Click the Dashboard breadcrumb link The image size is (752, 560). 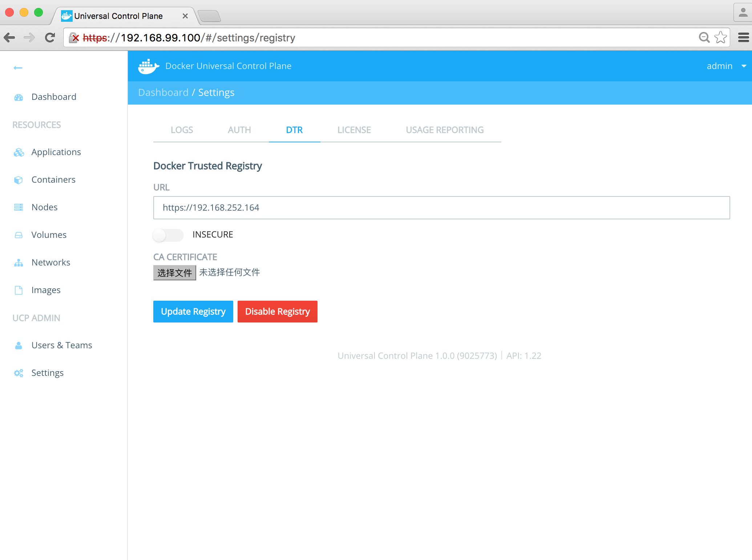pyautogui.click(x=163, y=93)
